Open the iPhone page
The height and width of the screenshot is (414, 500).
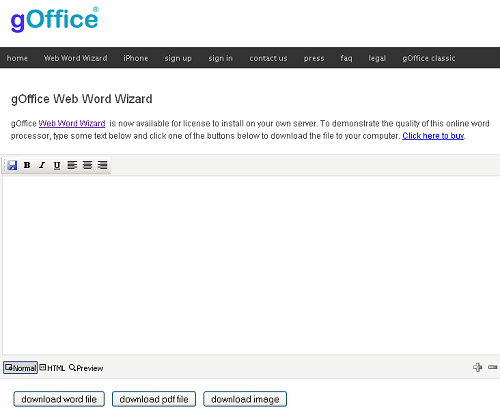point(136,58)
